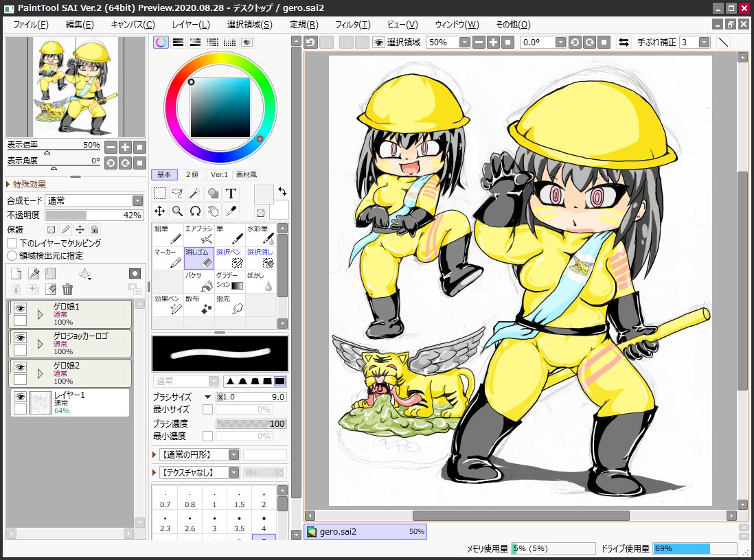Select the エアブラシ airbrush tool
This screenshot has width=754, height=560.
pyautogui.click(x=199, y=235)
